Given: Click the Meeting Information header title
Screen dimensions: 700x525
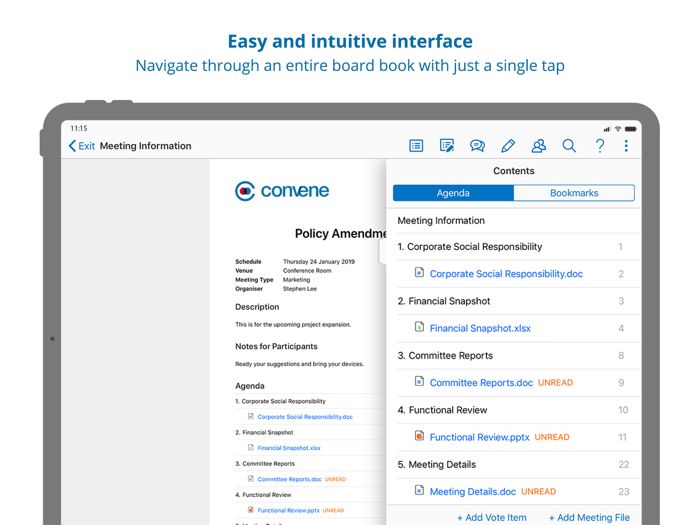Looking at the screenshot, I should coord(146,146).
